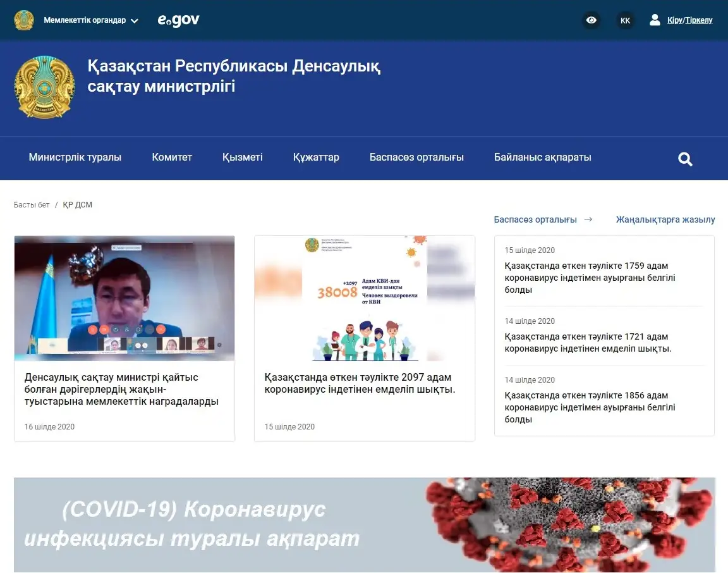
Task: Click the date above the 1721 адам item
Action: tap(530, 321)
